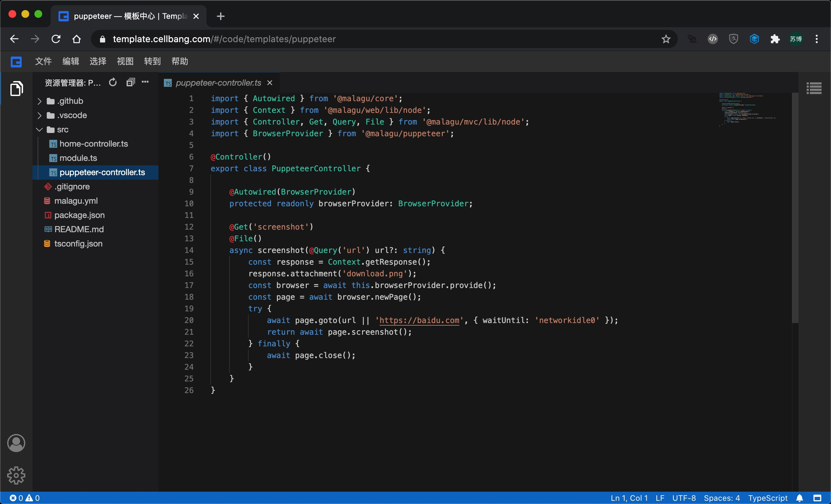Show errors and warnings count in status bar
Image resolution: width=831 pixels, height=504 pixels.
(24, 498)
